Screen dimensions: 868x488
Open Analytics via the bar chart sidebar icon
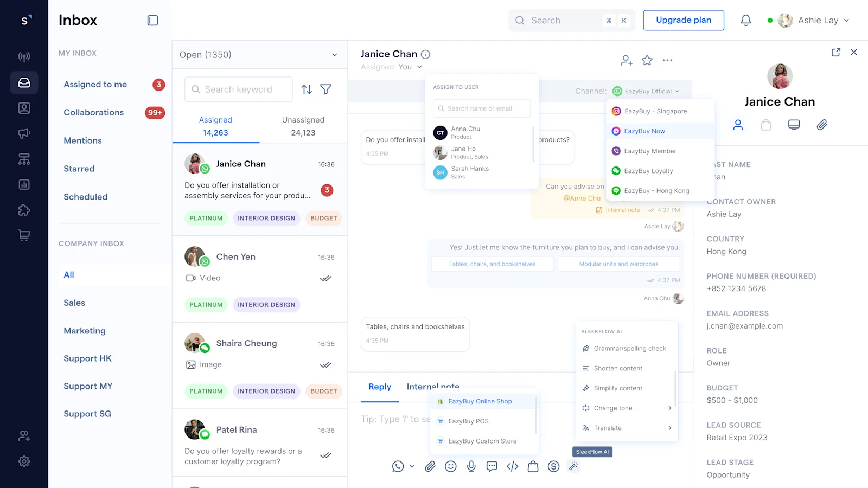[x=24, y=184]
